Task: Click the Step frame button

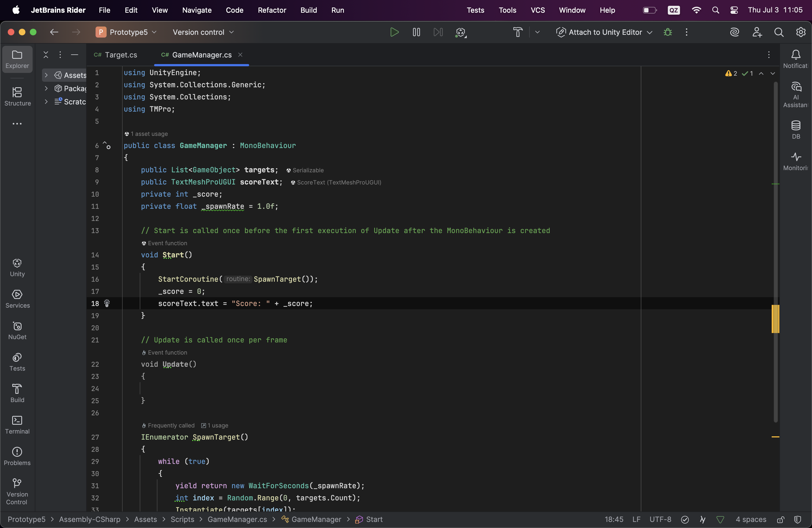Action: coord(438,32)
